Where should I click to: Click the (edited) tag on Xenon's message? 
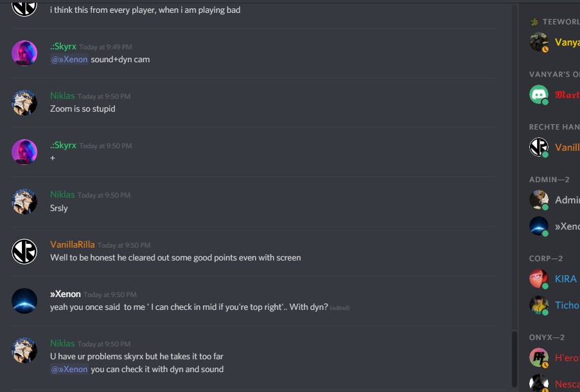click(x=340, y=307)
